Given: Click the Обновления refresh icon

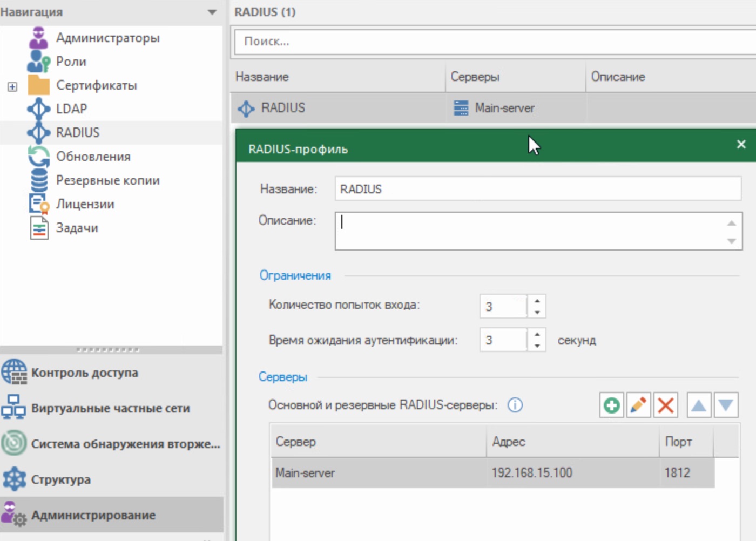Looking at the screenshot, I should (x=38, y=157).
